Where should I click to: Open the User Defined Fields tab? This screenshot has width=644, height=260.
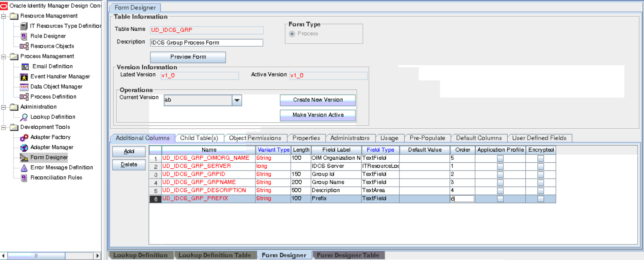[x=539, y=138]
